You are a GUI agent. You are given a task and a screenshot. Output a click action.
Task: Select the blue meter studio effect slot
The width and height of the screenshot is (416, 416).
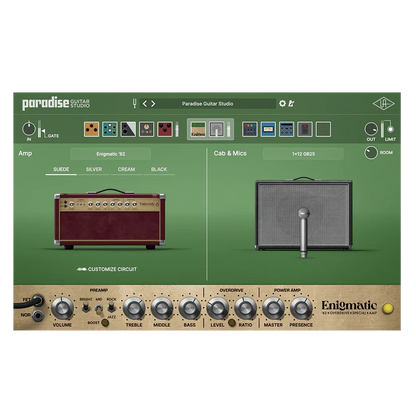pyautogui.click(x=268, y=129)
